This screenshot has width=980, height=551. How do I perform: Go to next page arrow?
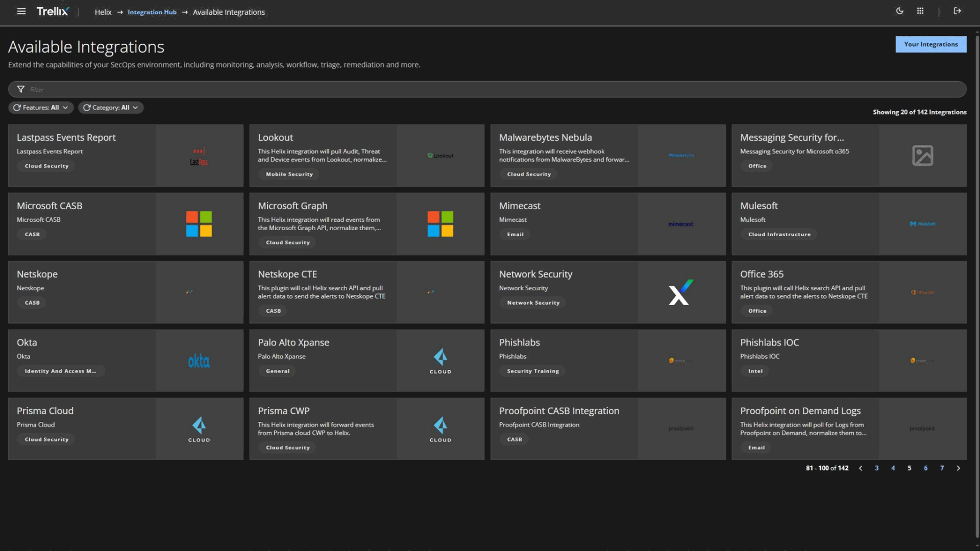[959, 468]
